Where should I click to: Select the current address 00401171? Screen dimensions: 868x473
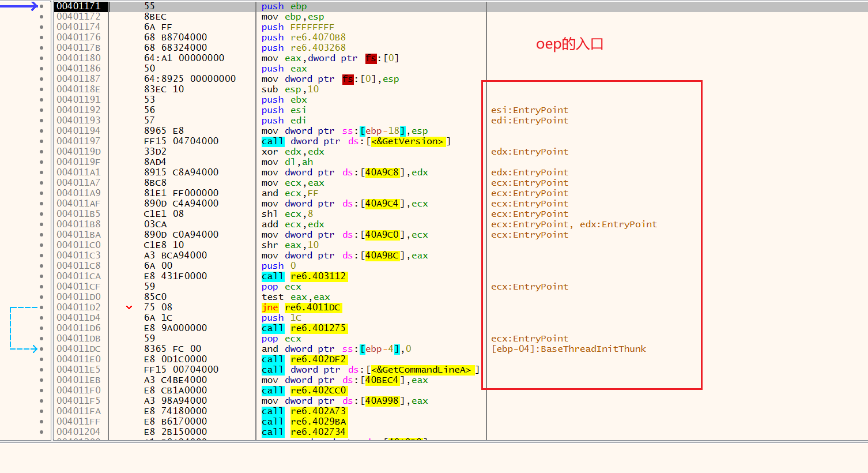78,6
